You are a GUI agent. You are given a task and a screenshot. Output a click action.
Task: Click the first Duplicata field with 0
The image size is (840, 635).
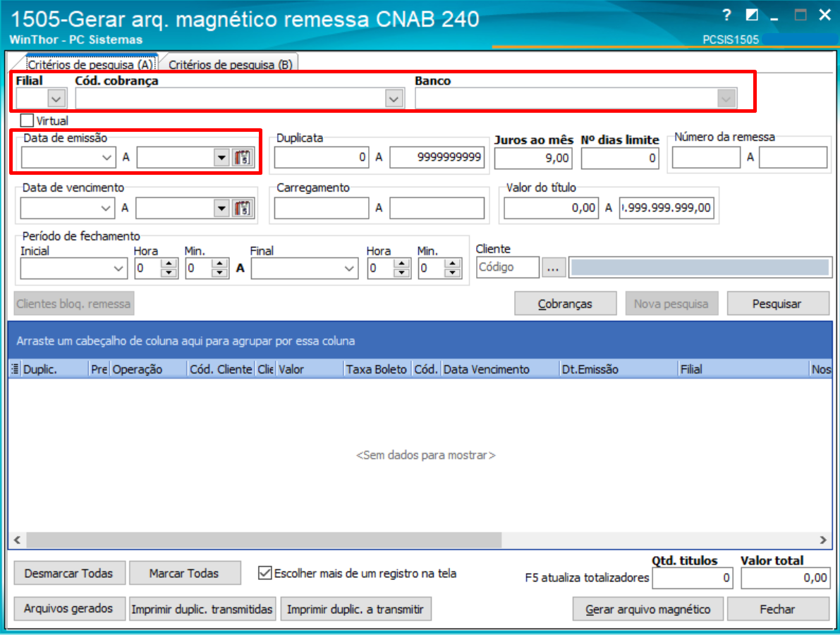click(x=322, y=157)
